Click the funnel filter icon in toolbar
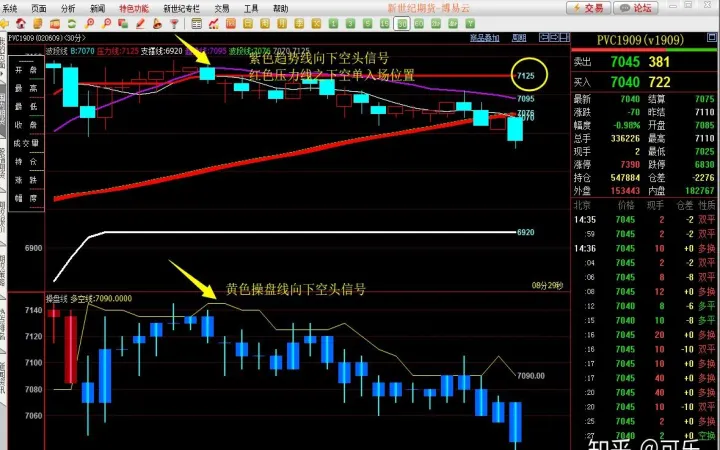This screenshot has height=450, width=720. click(174, 23)
